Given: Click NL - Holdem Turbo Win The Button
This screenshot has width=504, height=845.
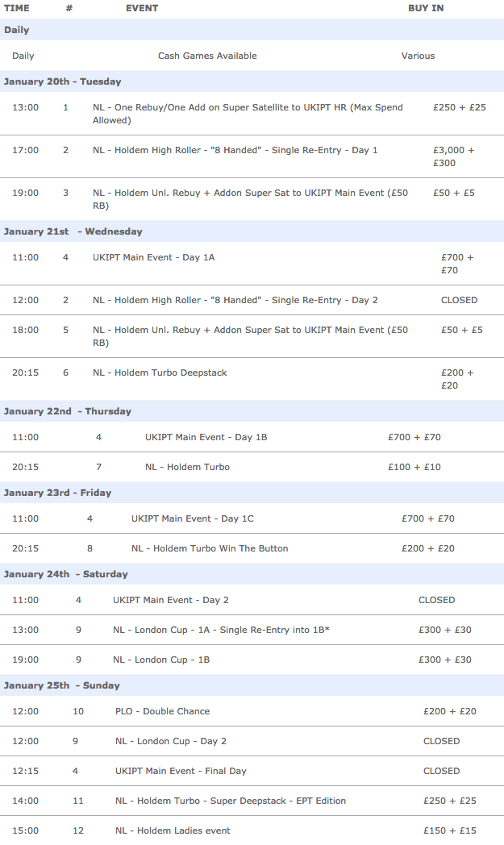Looking at the screenshot, I should (x=210, y=548).
